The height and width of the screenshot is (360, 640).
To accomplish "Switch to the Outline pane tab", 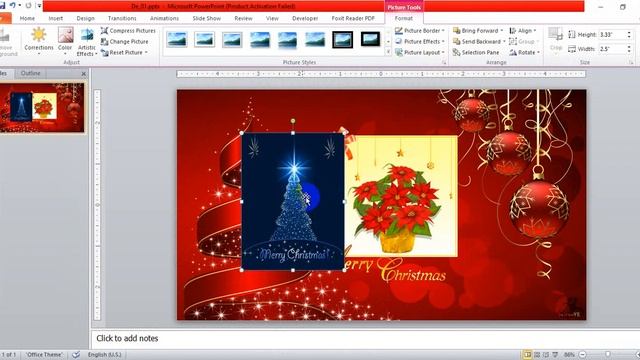I will click(31, 73).
